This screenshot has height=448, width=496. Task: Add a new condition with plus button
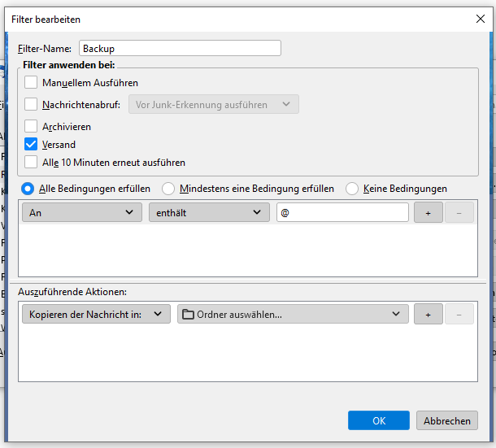tap(428, 212)
